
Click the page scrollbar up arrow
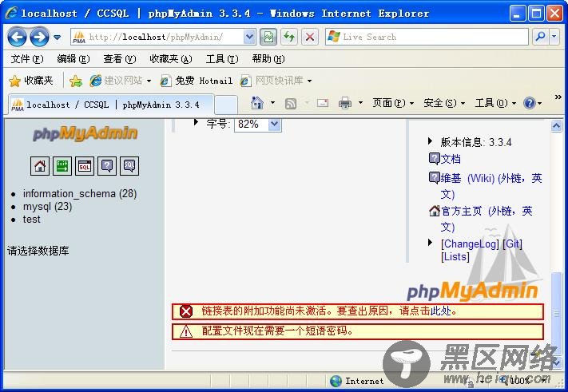(556, 126)
